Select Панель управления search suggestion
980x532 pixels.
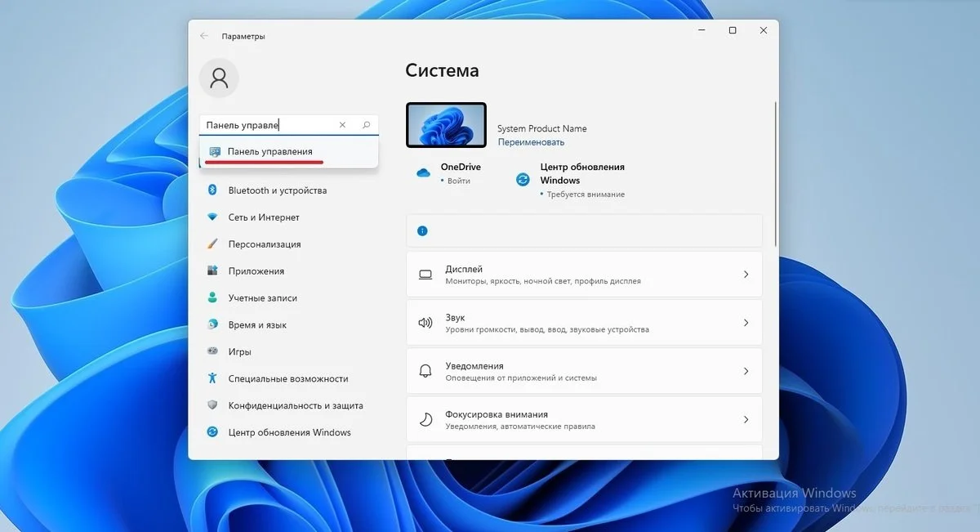(x=289, y=152)
